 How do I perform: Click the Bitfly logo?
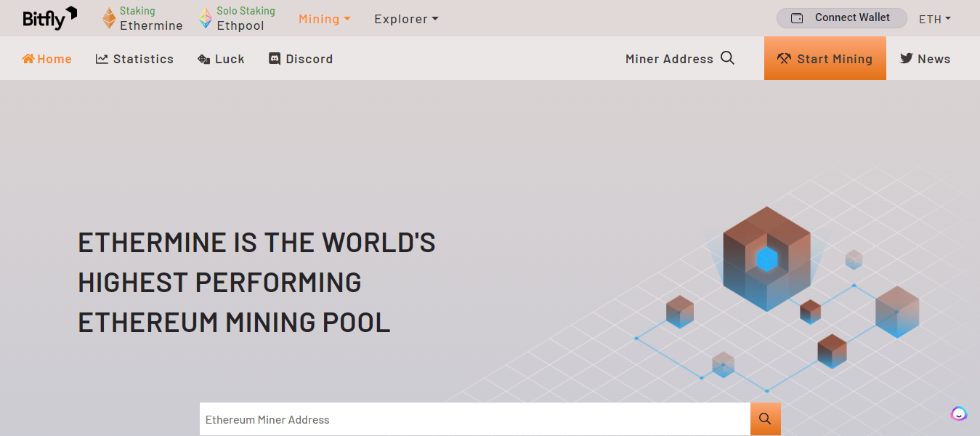point(49,18)
